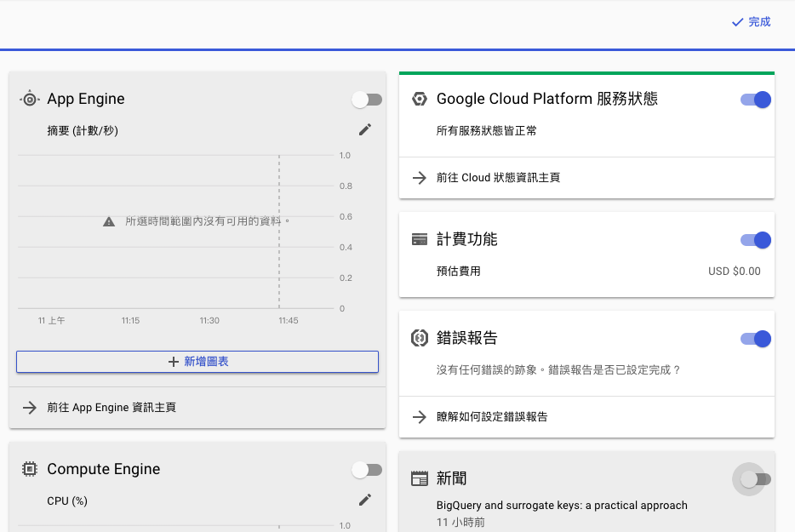Viewport: 795px width, 532px height.
Task: Show the News card with its toggle
Action: [x=754, y=479]
